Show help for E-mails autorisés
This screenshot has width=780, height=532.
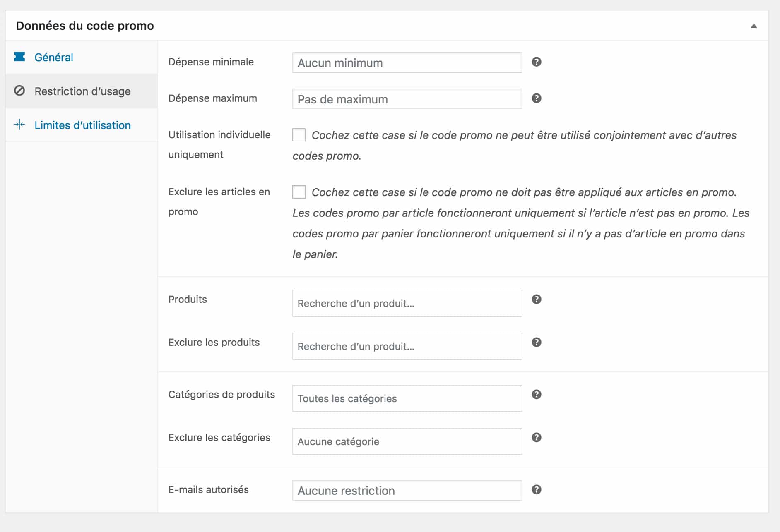click(x=537, y=489)
